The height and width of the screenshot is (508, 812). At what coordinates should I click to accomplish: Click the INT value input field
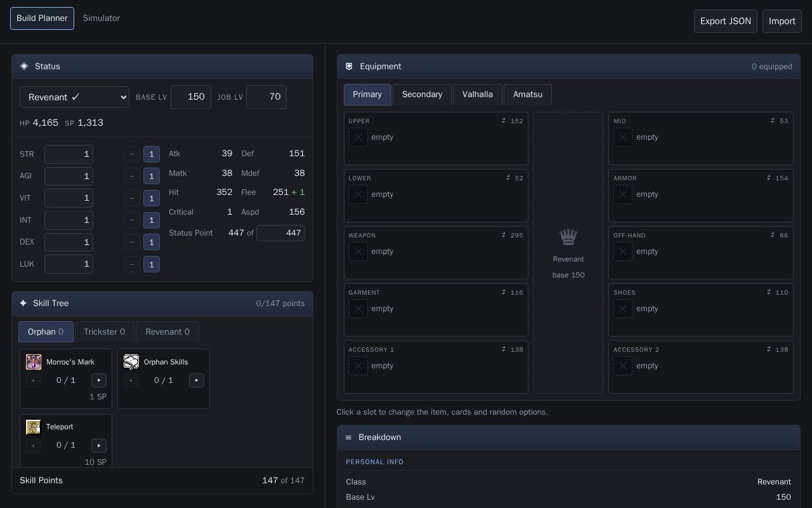69,220
